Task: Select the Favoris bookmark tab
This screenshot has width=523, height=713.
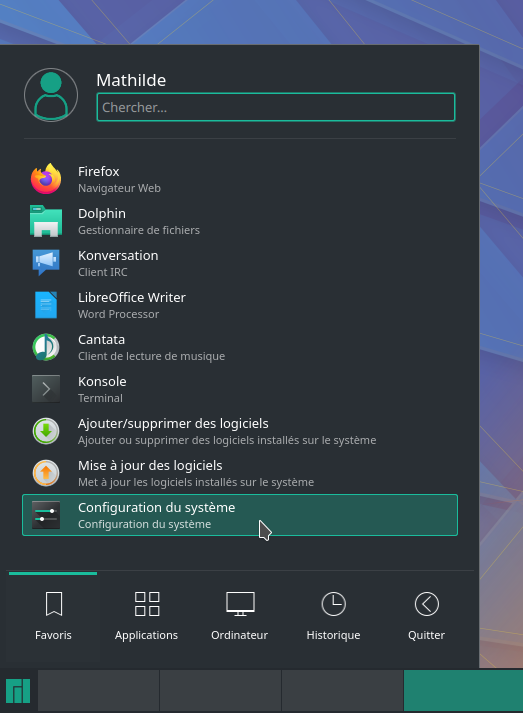Action: click(53, 617)
